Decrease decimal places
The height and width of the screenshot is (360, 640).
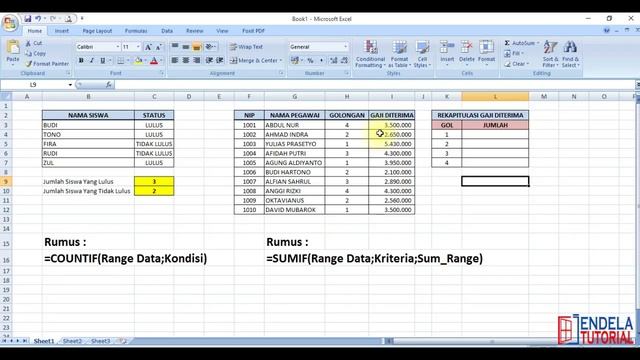point(344,60)
